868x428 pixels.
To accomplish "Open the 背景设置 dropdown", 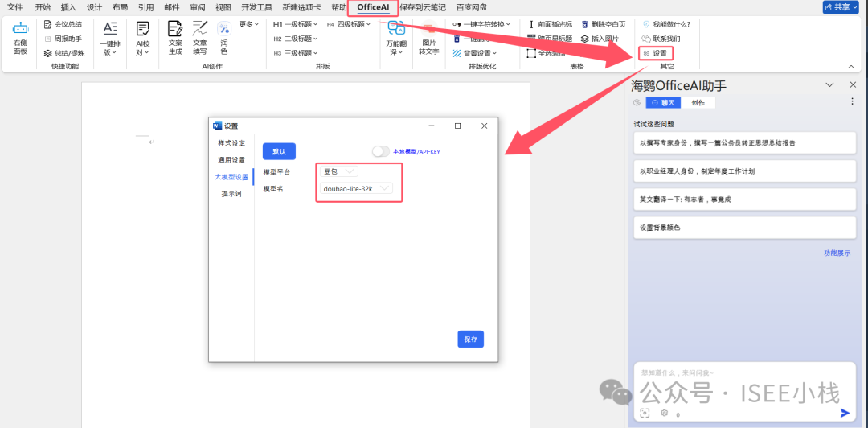I will coord(475,53).
